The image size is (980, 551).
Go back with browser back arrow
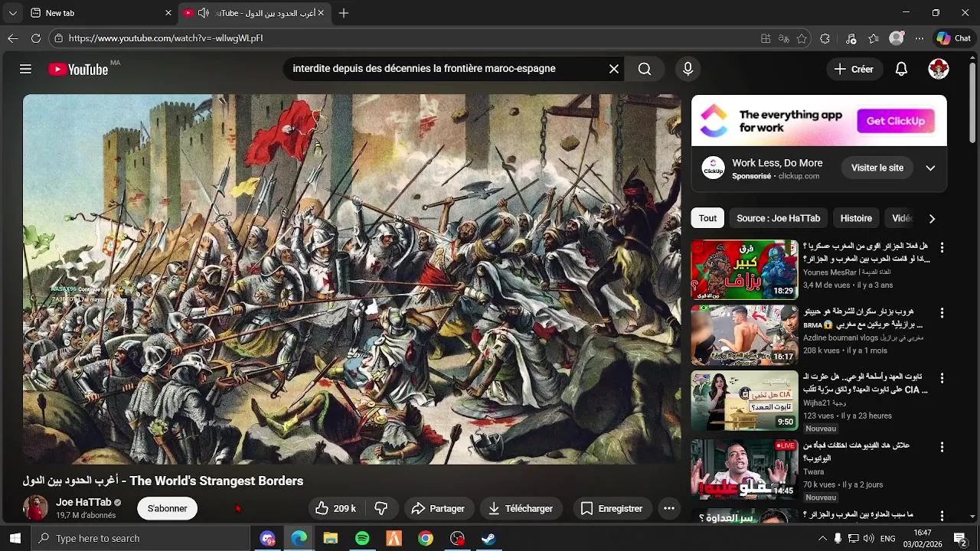[13, 38]
